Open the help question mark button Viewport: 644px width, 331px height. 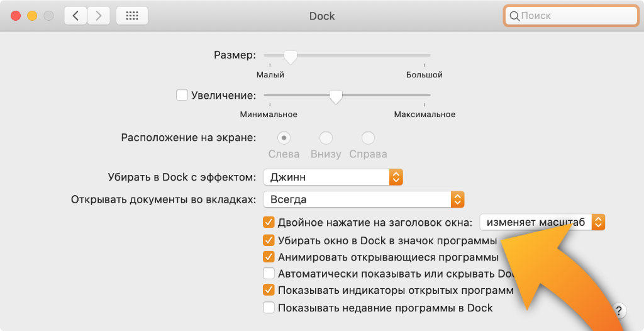click(x=619, y=310)
